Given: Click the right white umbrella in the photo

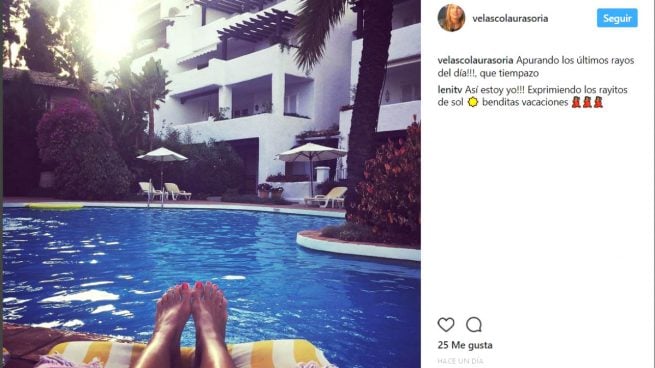Looking at the screenshot, I should pyautogui.click(x=311, y=151).
